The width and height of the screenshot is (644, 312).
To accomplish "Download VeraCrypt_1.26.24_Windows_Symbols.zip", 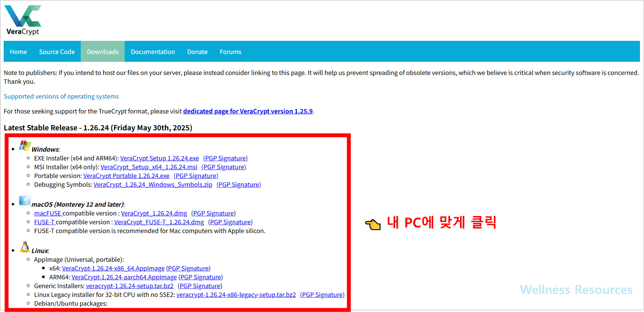I will [x=153, y=185].
